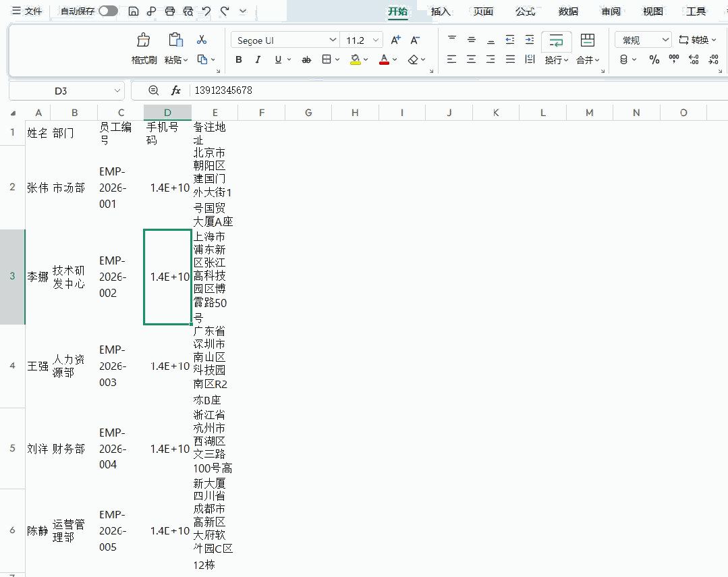
Task: Switch to the Insert (插入) tab
Action: click(441, 11)
